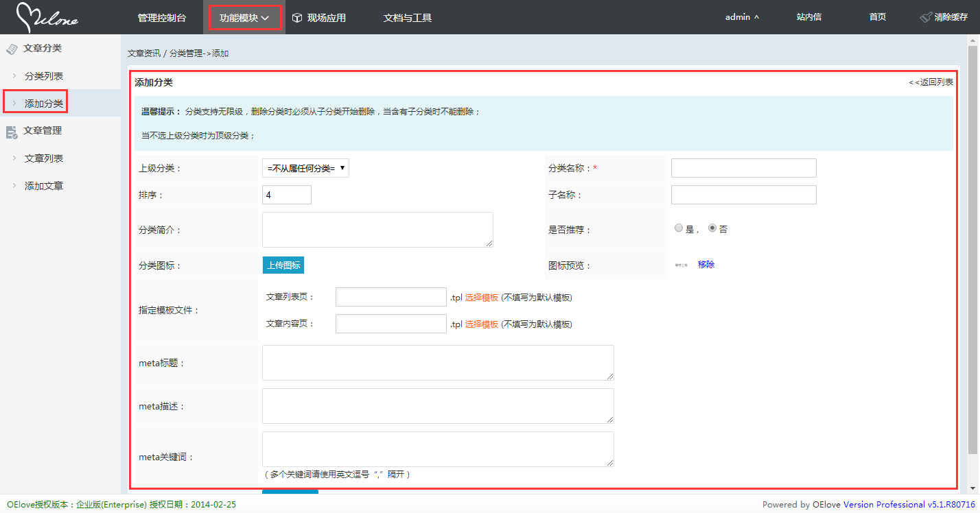Click the 分类名称 input field
Screen dimensions: 980x513
point(744,168)
